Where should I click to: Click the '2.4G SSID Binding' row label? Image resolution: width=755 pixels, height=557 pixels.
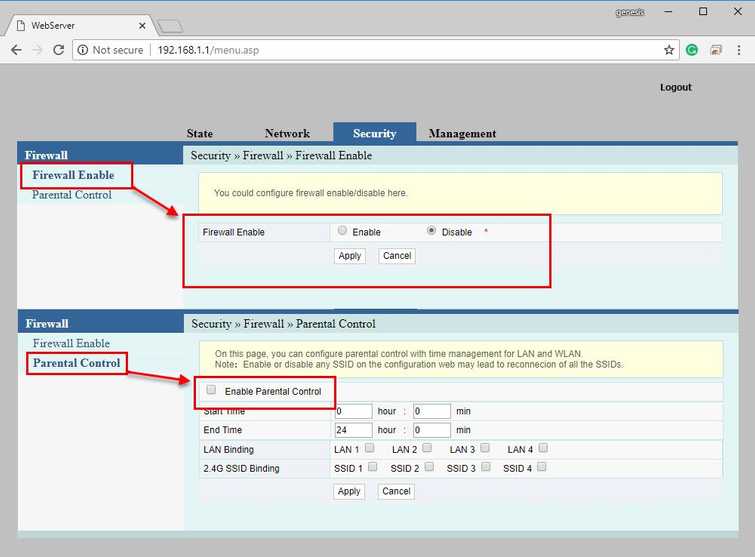click(241, 468)
